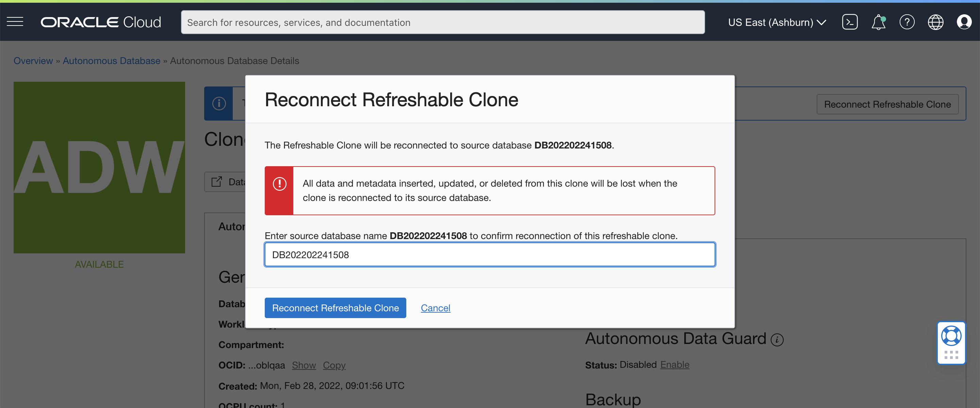
Task: Click the search resources and services field
Action: point(442,22)
